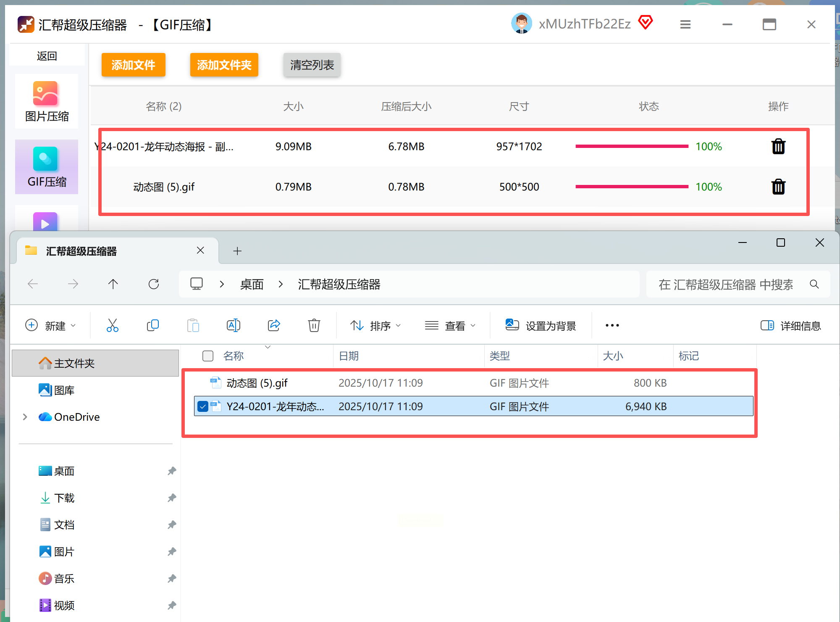Open the hamburger menu in compressor title bar

point(685,24)
